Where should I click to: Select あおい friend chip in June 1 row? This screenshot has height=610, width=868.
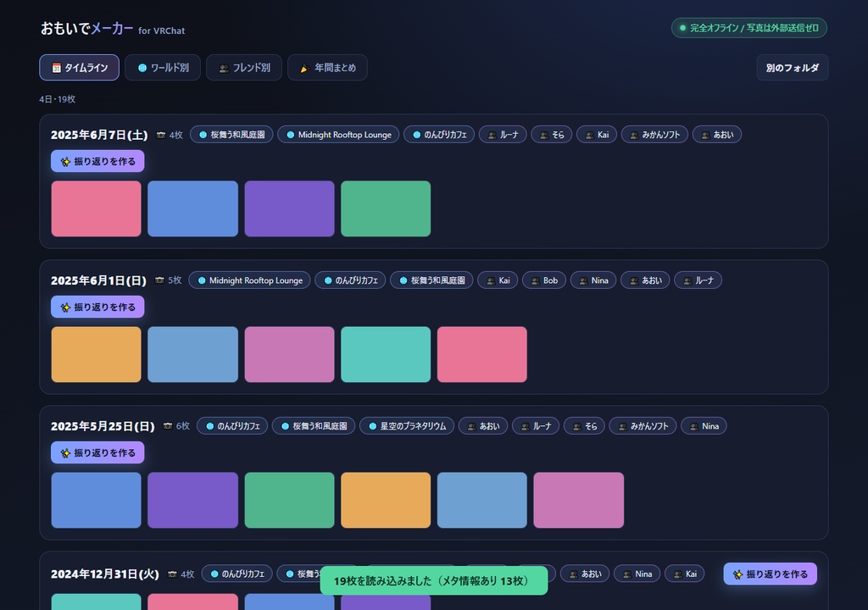click(x=645, y=280)
